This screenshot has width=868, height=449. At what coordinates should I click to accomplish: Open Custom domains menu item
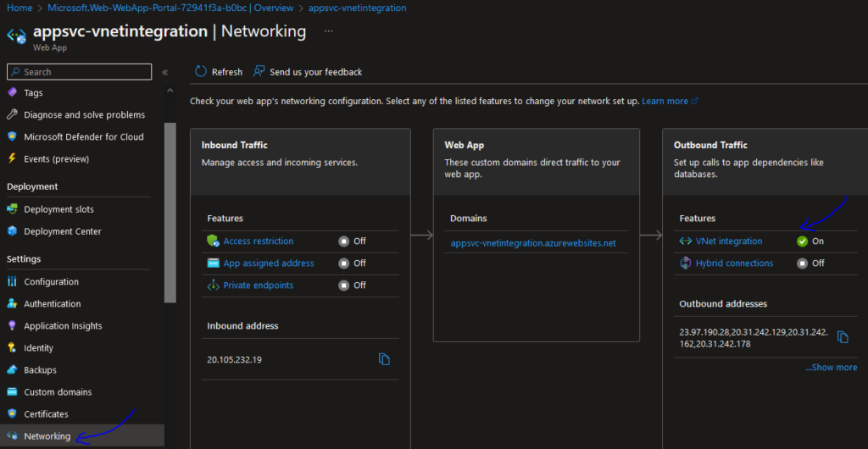pyautogui.click(x=58, y=391)
